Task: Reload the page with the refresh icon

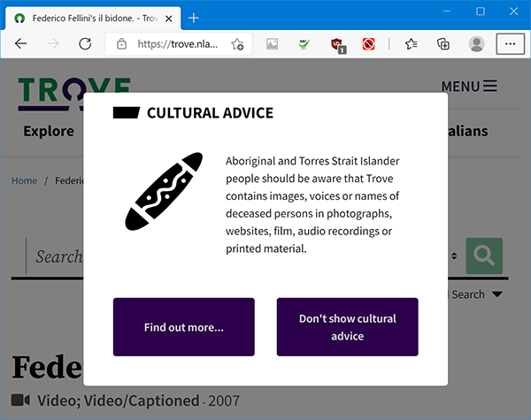Action: click(x=85, y=43)
